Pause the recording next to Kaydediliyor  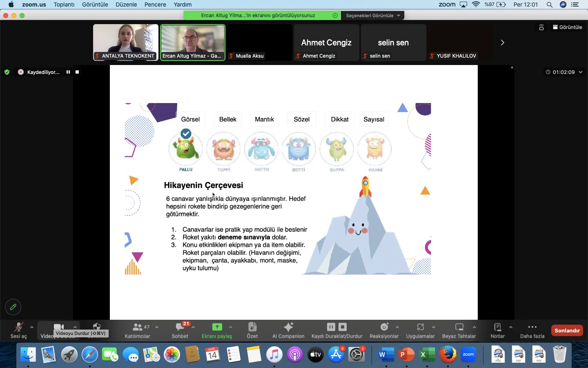click(x=68, y=72)
